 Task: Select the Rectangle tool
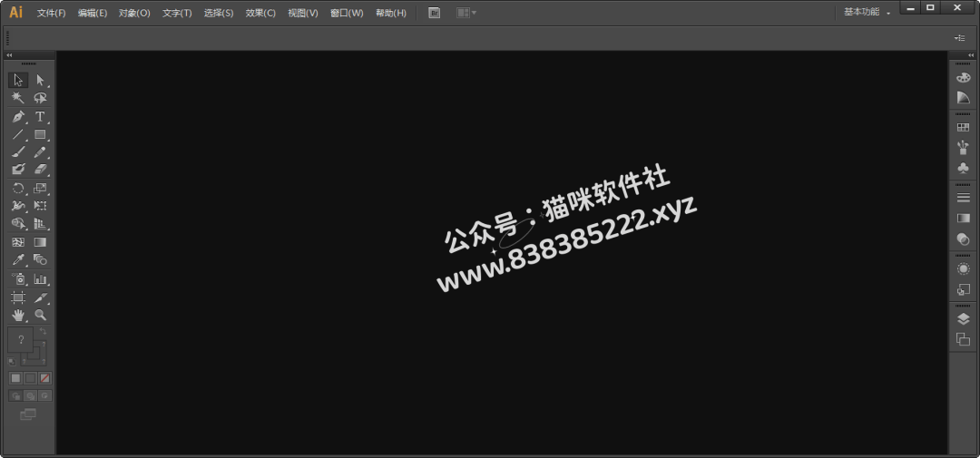40,133
